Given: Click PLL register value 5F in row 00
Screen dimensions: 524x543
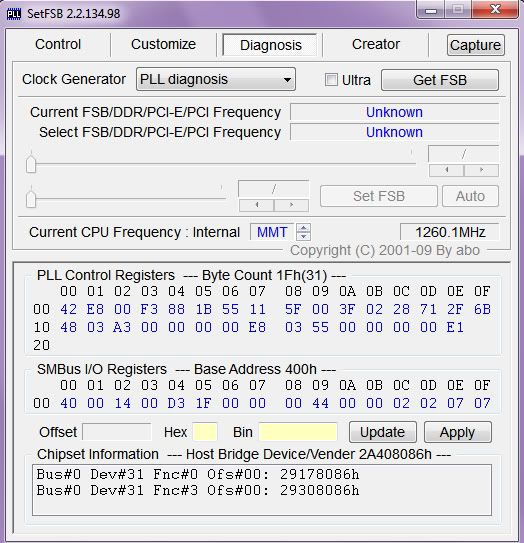Looking at the screenshot, I should point(293,309).
